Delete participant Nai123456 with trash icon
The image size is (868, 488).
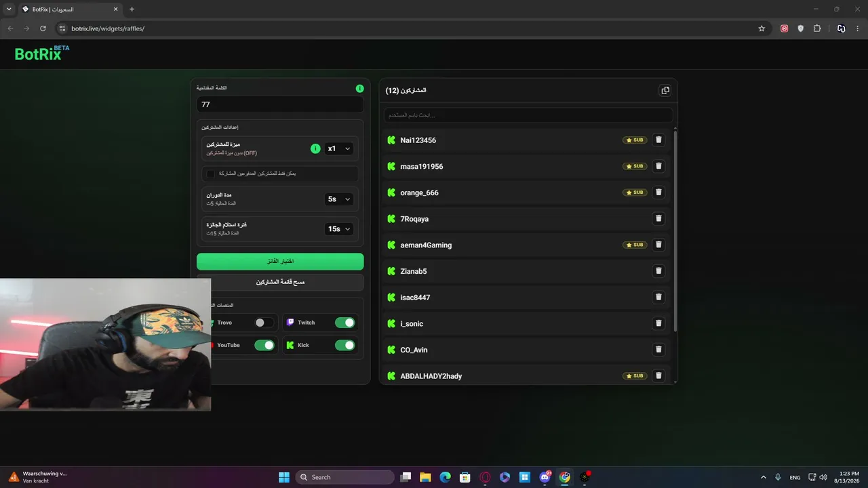point(658,140)
